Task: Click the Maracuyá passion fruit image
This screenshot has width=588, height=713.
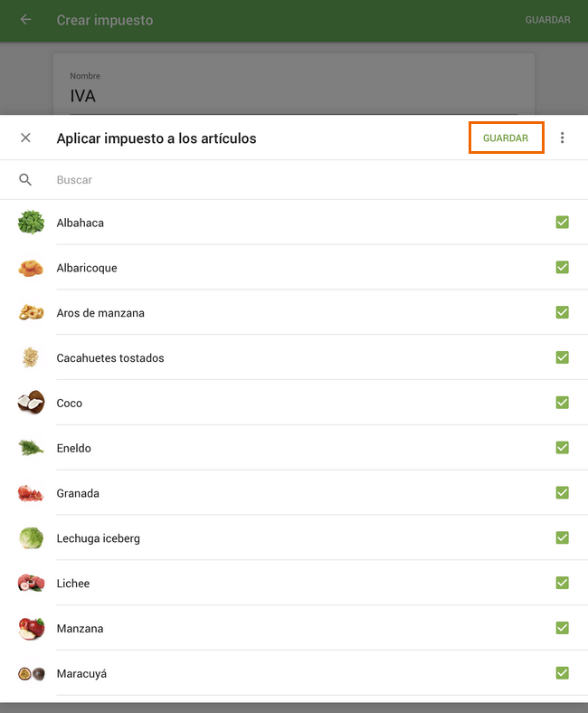Action: pyautogui.click(x=31, y=673)
